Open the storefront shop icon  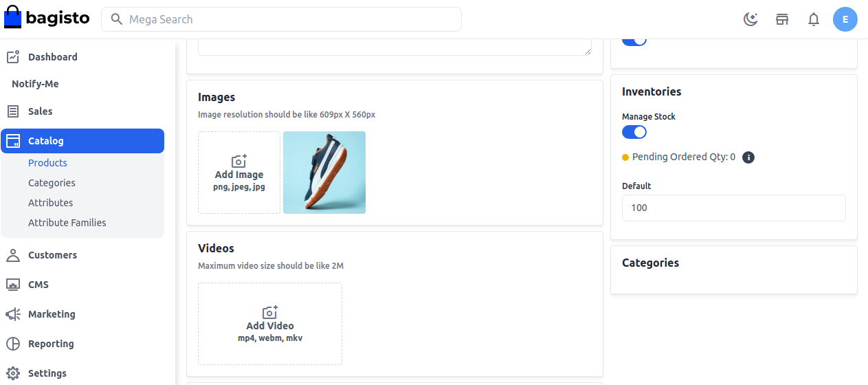click(x=782, y=19)
